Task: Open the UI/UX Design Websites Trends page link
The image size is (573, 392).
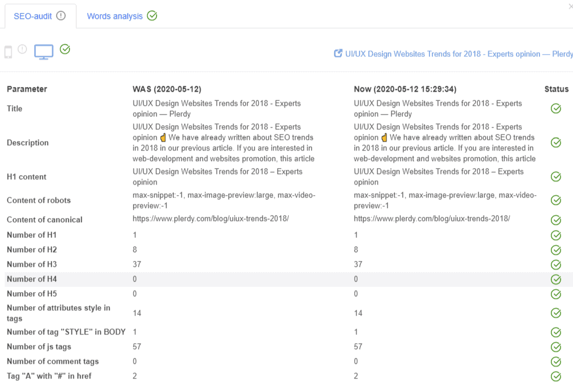Action: pos(459,54)
